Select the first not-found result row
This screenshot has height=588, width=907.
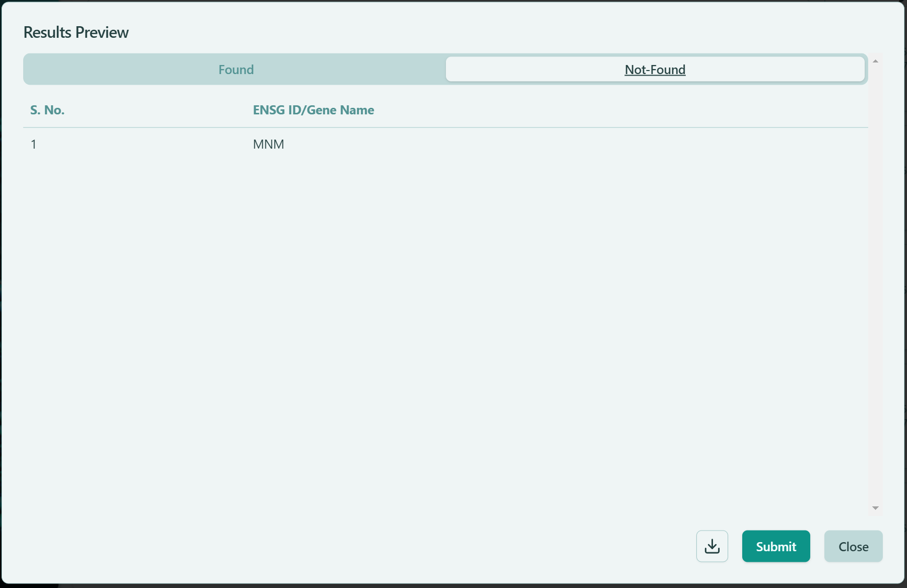click(445, 145)
